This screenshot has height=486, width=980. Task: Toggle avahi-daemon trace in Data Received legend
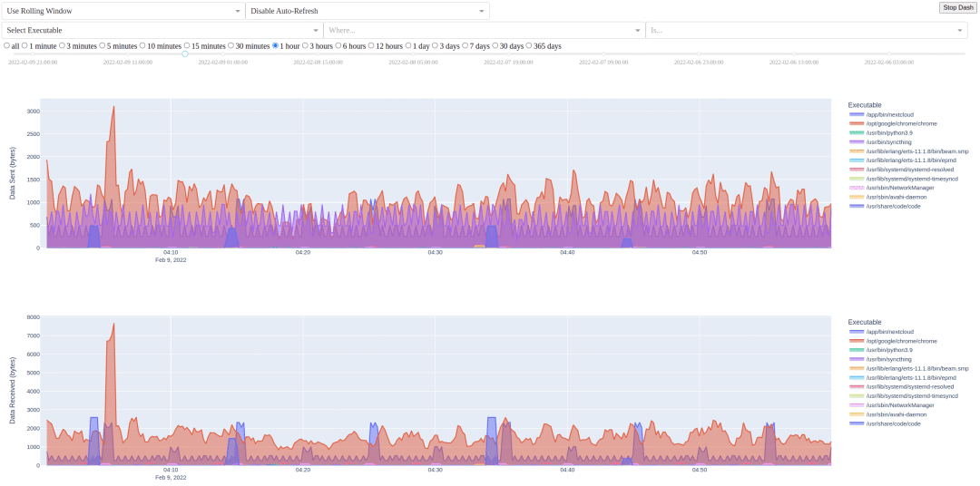887,414
